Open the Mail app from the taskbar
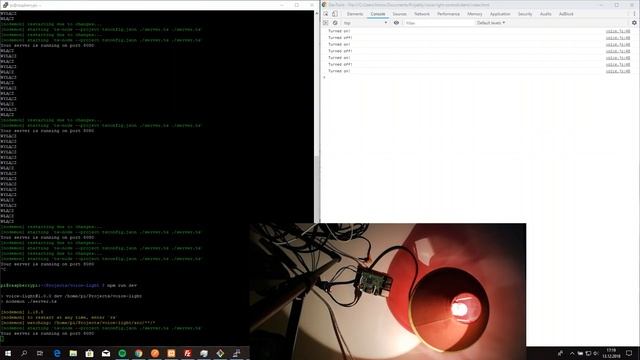640x360 pixels. [106, 353]
